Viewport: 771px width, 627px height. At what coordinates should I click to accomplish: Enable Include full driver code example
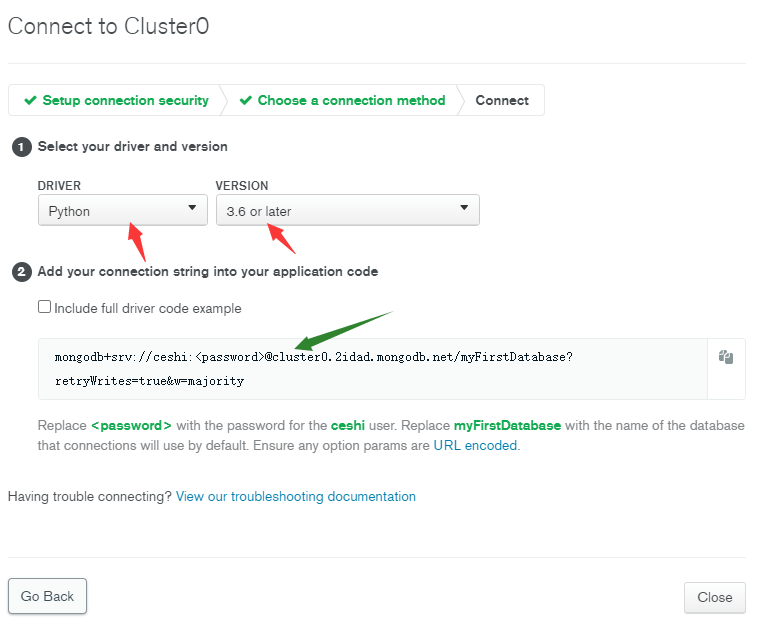point(45,307)
